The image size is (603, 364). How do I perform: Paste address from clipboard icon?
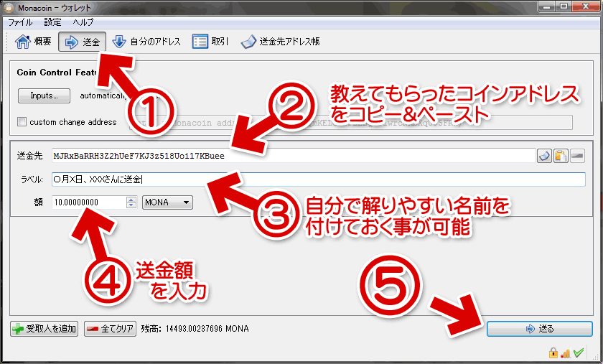click(x=561, y=156)
